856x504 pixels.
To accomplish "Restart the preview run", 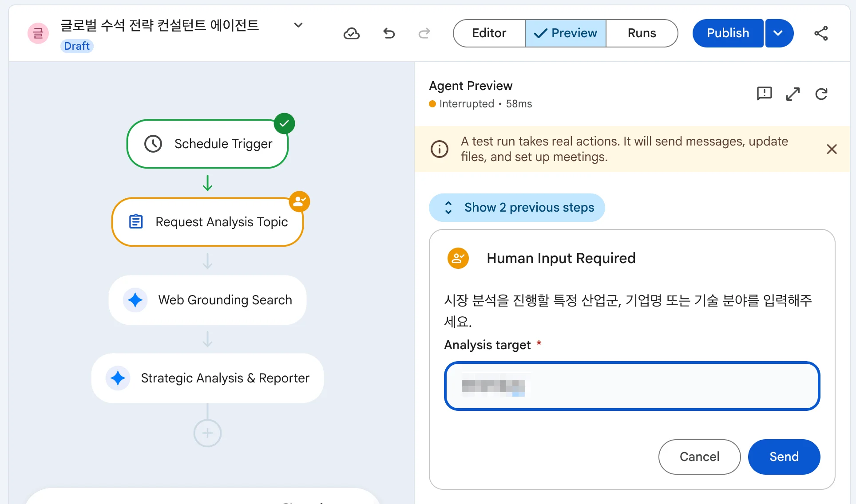I will click(x=821, y=94).
